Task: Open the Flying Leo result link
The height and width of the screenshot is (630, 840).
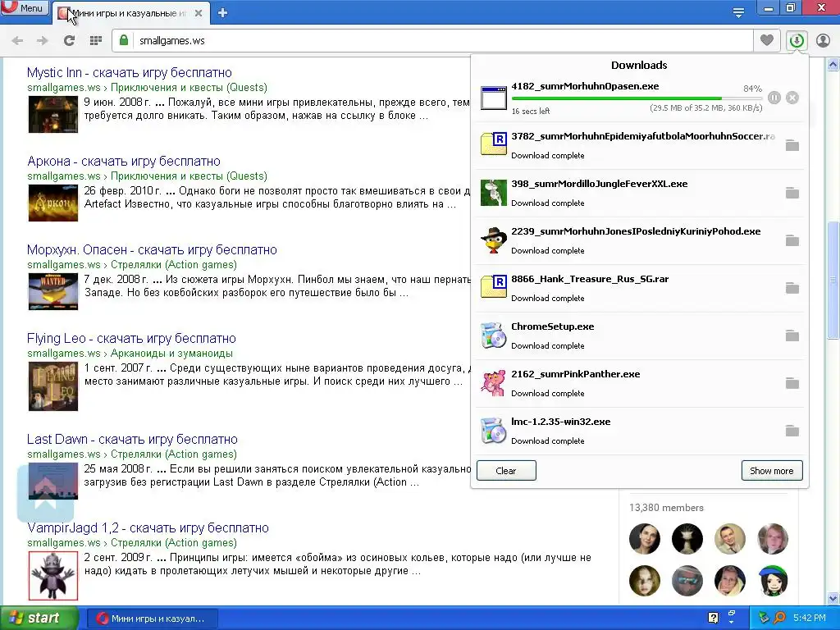Action: pyautogui.click(x=131, y=339)
